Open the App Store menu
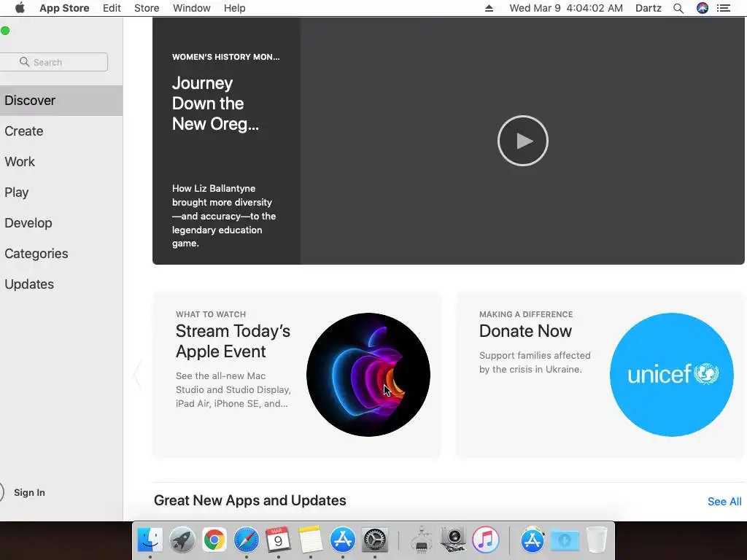 64,8
